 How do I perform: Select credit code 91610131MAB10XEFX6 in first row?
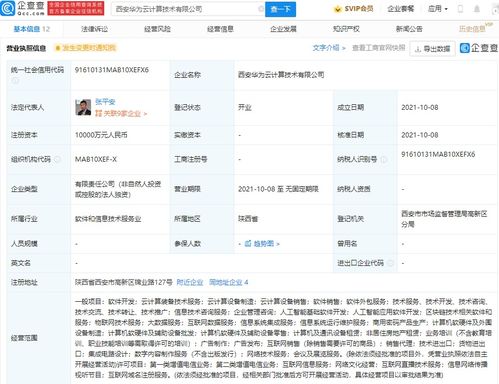click(112, 70)
